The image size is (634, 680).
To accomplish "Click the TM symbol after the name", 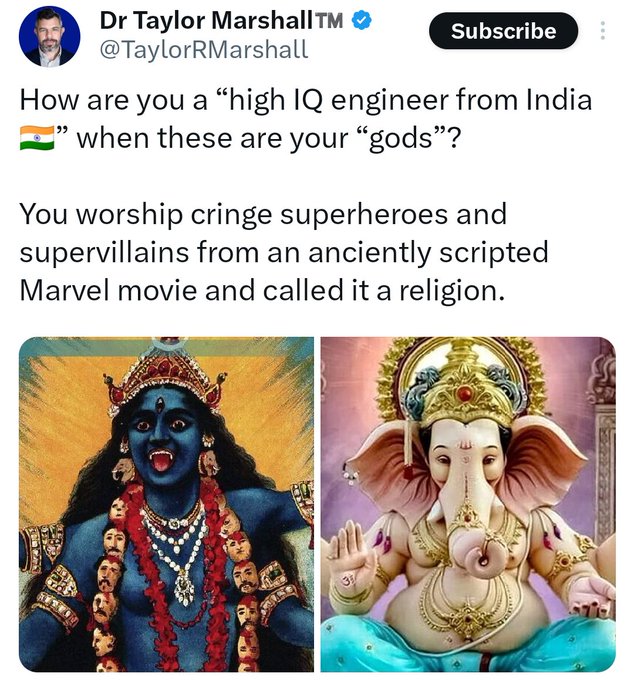I will (x=329, y=21).
